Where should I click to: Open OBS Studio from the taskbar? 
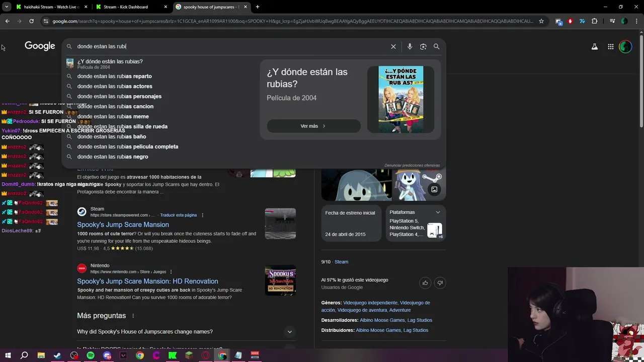coord(74,355)
